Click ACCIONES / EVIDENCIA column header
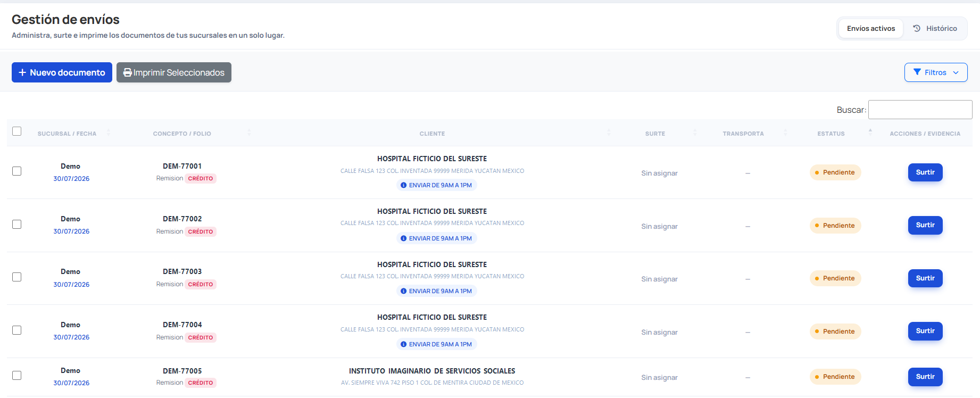980x398 pixels. (x=925, y=134)
